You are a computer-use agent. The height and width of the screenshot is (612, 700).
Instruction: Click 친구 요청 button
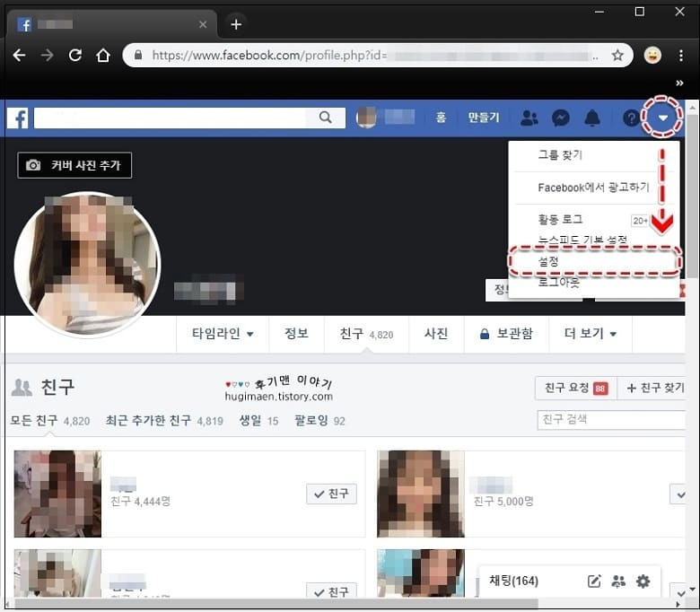pyautogui.click(x=576, y=388)
